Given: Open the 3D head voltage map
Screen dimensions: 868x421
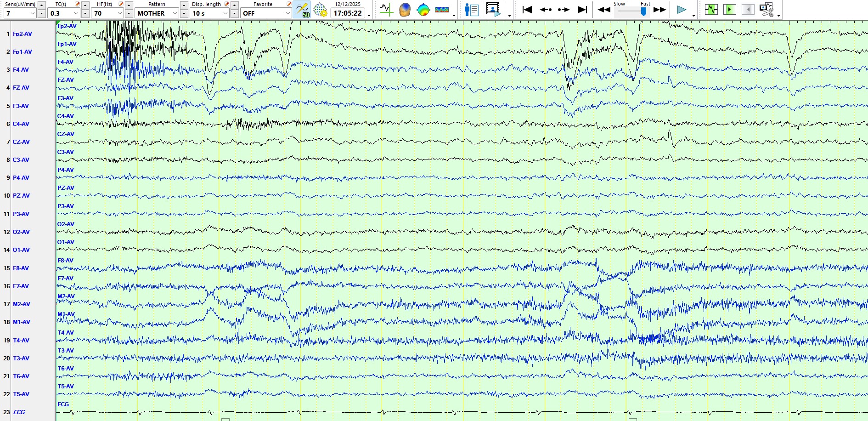Looking at the screenshot, I should [405, 10].
